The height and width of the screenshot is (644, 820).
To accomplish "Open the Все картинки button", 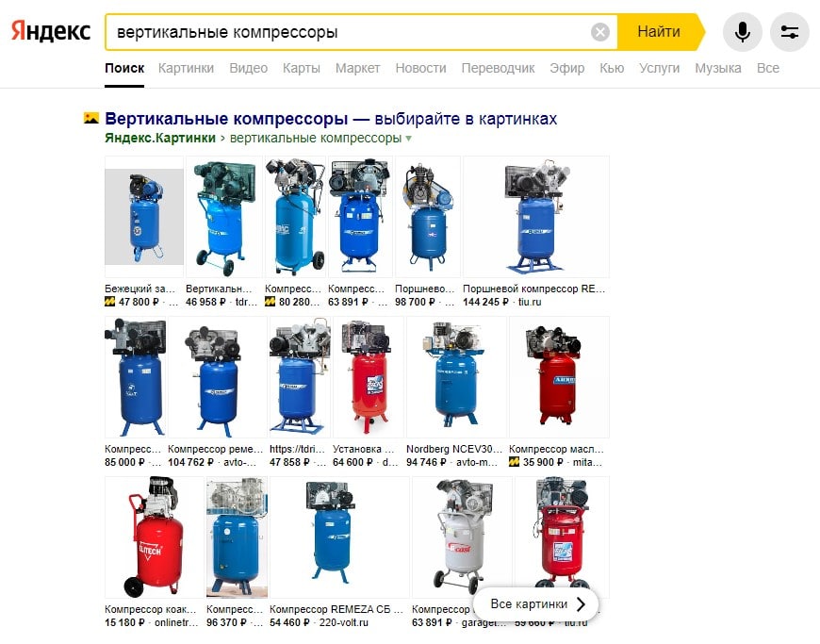I will click(x=535, y=604).
